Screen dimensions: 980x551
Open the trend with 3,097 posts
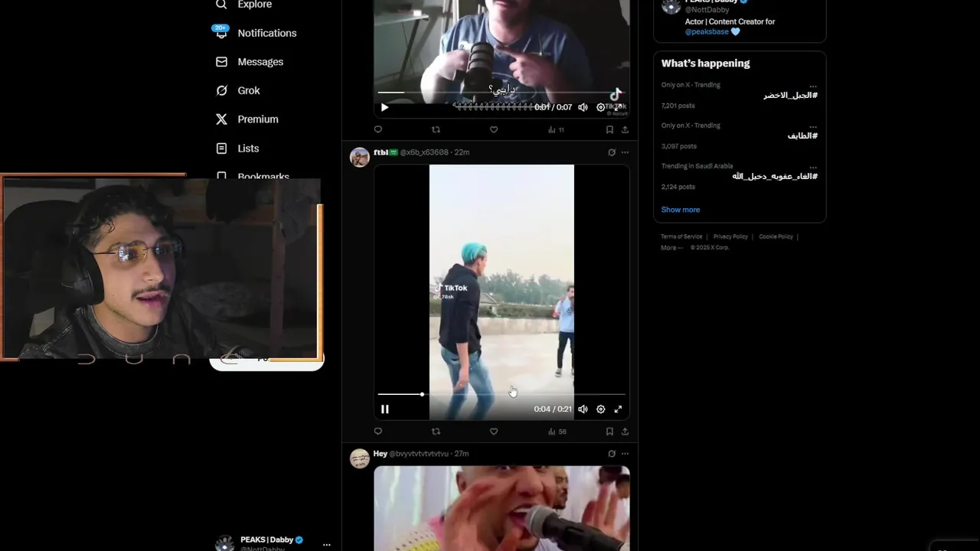[739, 135]
